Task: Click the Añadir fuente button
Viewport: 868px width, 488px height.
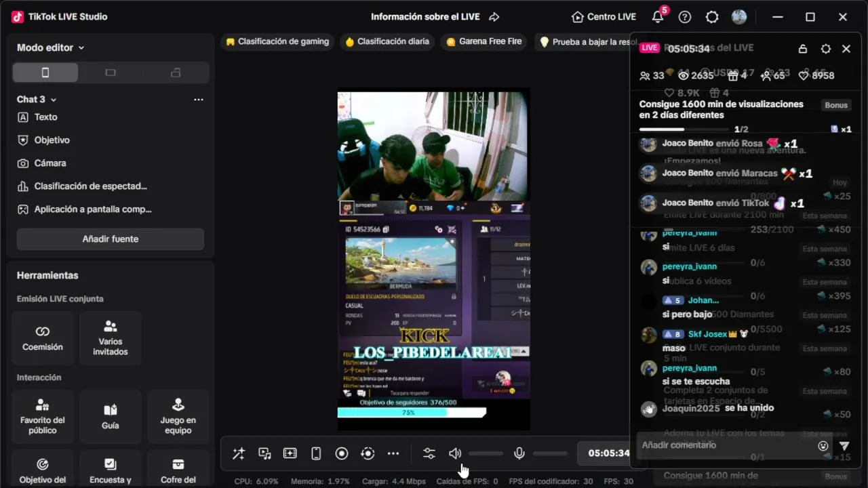Action: click(x=111, y=239)
